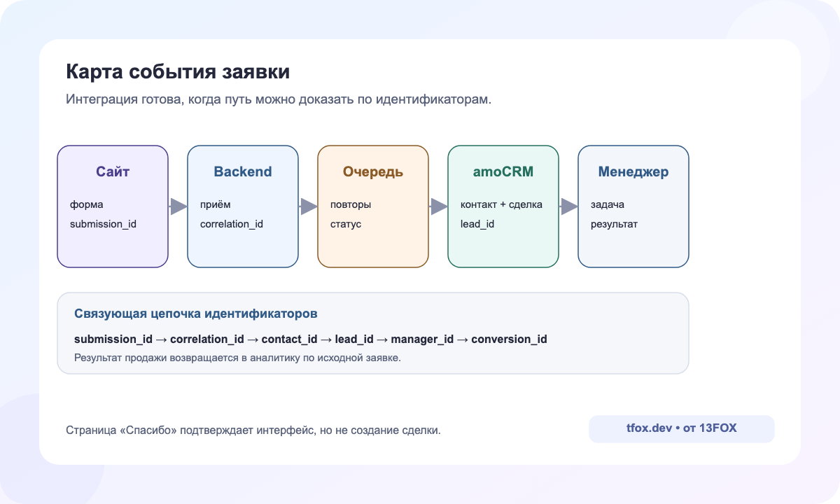Click the «Очередь» card heading
Viewport: 840px width, 504px height.
coord(373,171)
